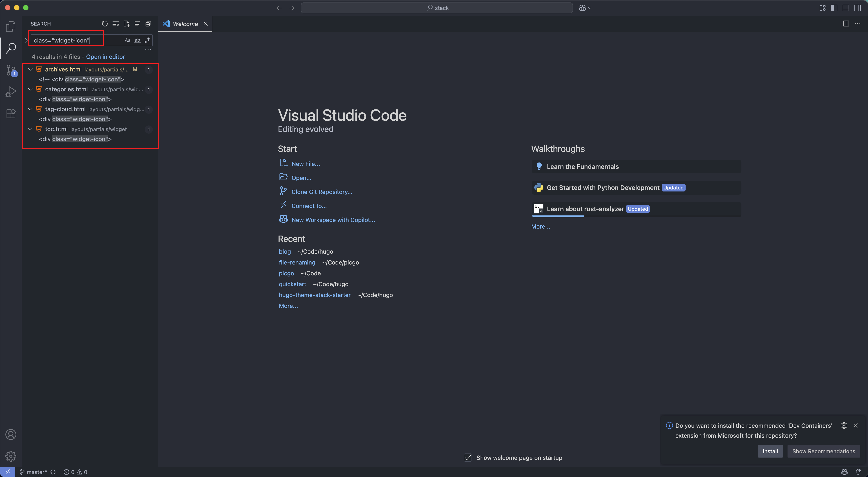868x477 pixels.
Task: Go back in navigation history
Action: [279, 8]
